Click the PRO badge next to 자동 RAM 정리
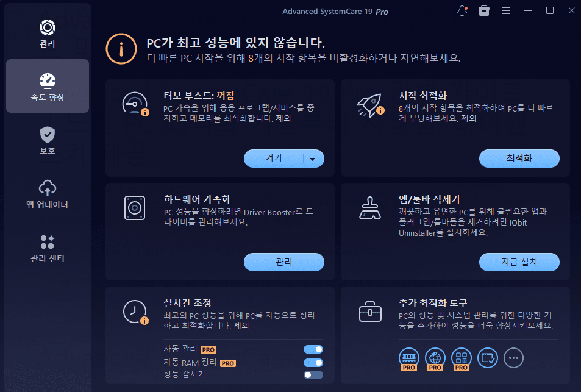This screenshot has width=581, height=392. [x=228, y=363]
